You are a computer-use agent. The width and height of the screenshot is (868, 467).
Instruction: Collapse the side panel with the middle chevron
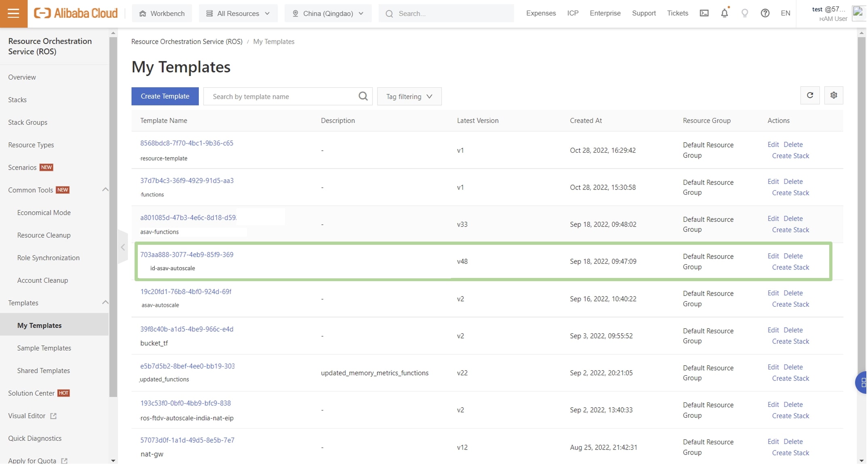(122, 247)
